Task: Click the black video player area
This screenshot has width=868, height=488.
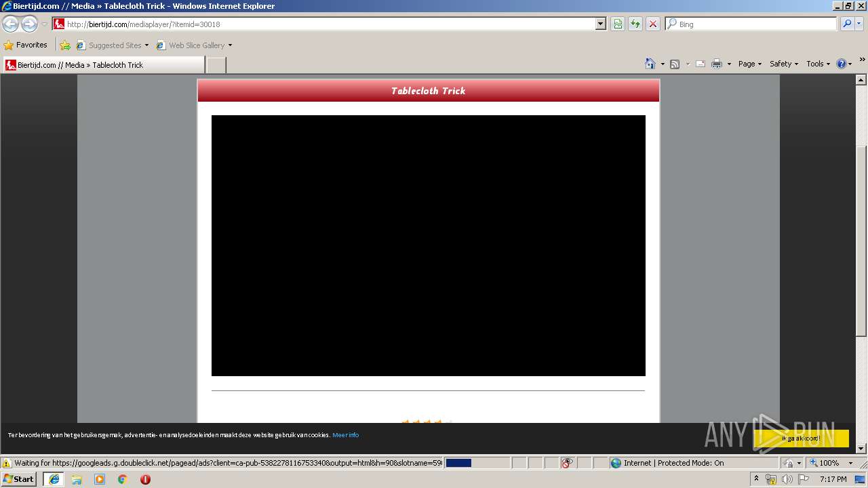Action: [429, 245]
